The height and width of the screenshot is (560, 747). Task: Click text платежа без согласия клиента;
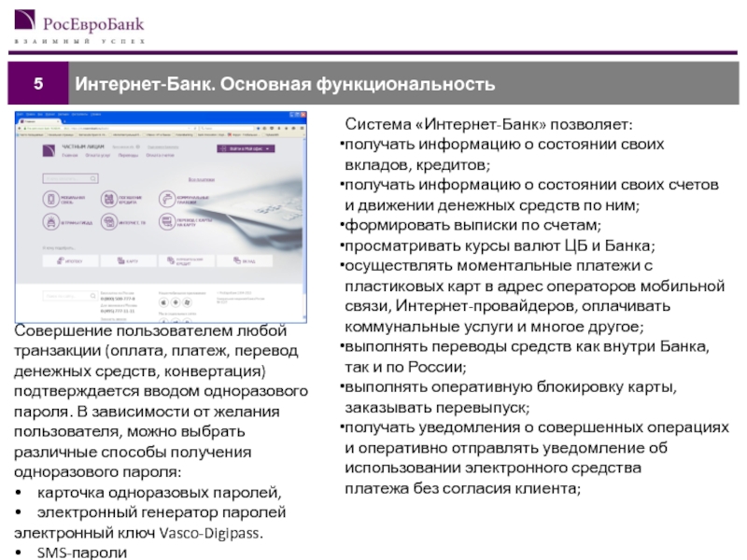tap(462, 488)
